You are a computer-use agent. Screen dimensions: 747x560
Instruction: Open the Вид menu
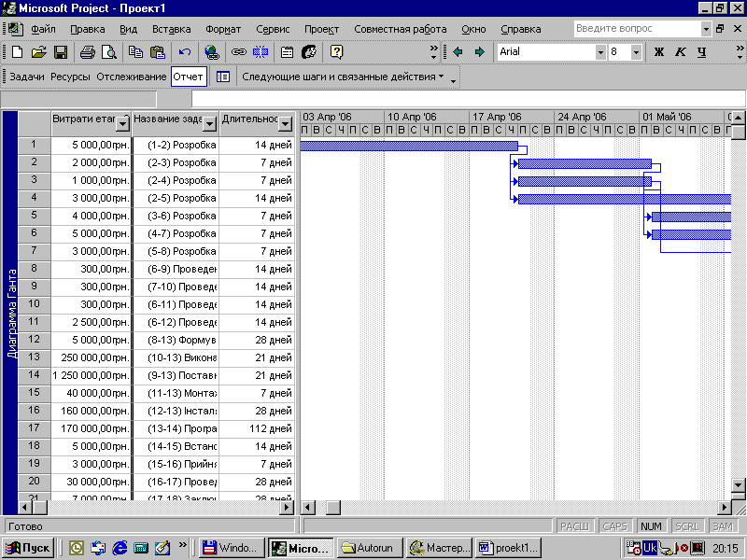click(128, 29)
